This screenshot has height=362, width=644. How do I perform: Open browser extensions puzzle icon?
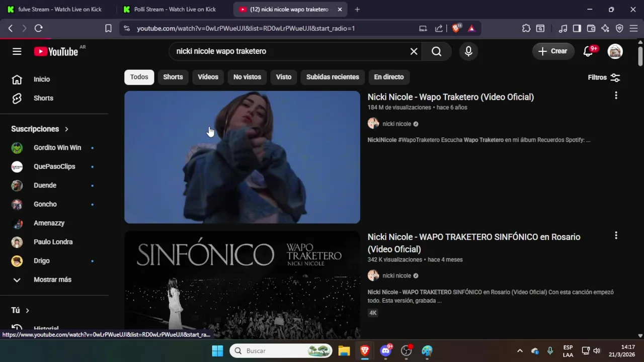(x=526, y=29)
